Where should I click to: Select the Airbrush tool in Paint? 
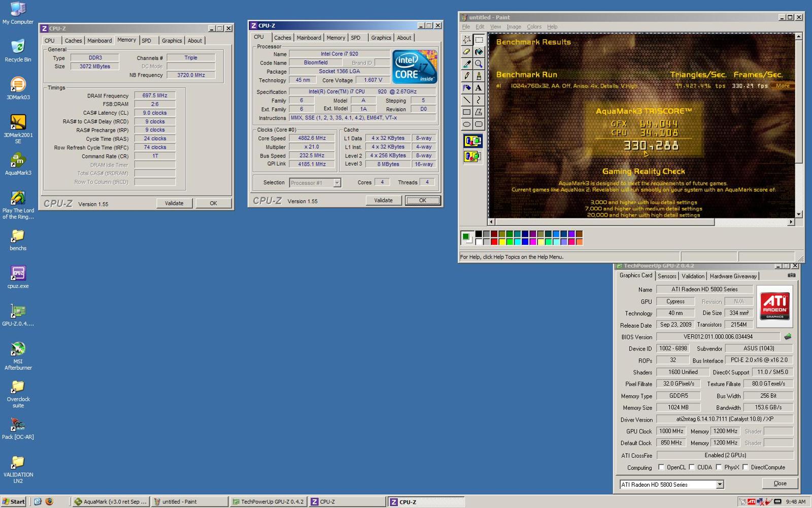pyautogui.click(x=466, y=88)
